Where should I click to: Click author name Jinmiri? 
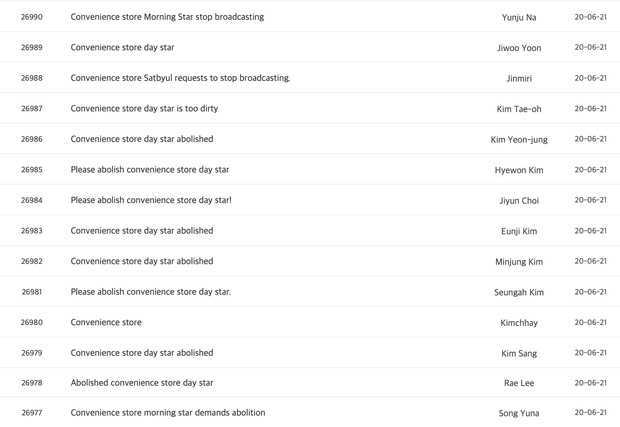[518, 79]
